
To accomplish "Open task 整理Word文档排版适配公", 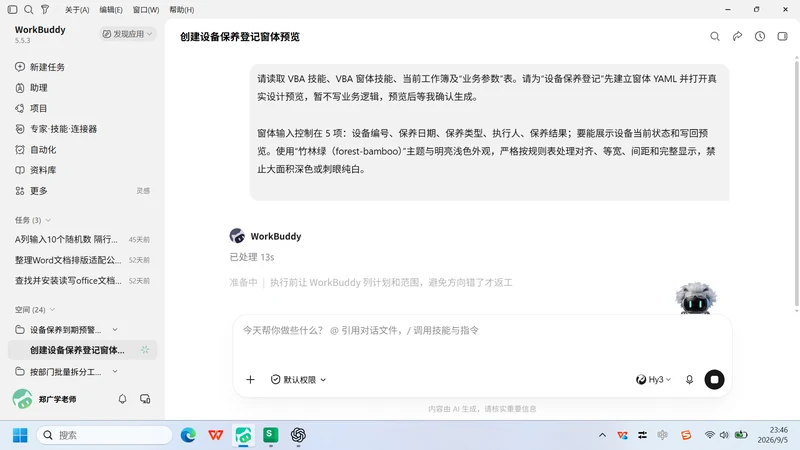I will (x=82, y=260).
